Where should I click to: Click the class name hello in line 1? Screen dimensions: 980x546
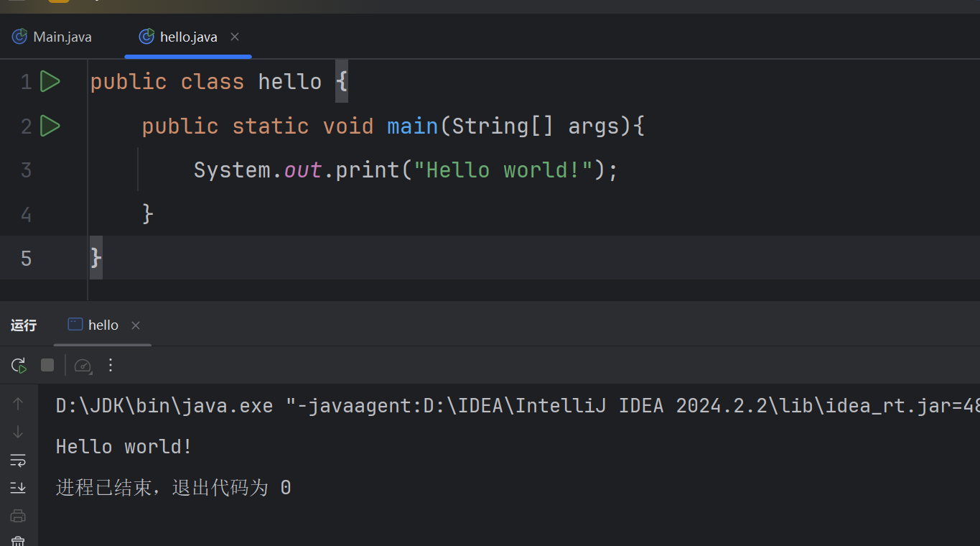[290, 82]
